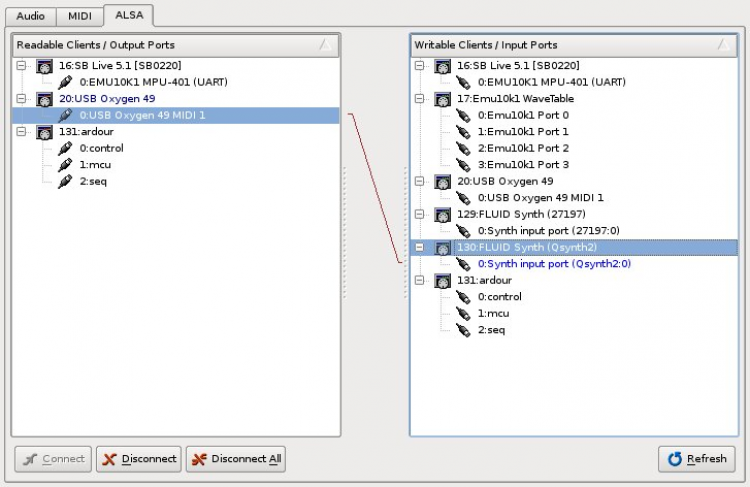Click port icon of writable 2:seq
This screenshot has height=487, width=750.
pyautogui.click(x=463, y=330)
